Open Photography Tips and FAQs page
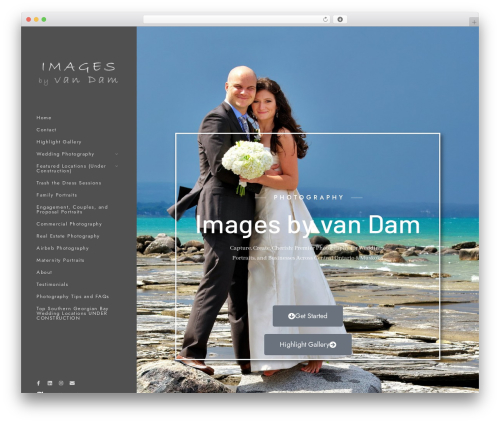The height and width of the screenshot is (423, 500). coord(72,296)
